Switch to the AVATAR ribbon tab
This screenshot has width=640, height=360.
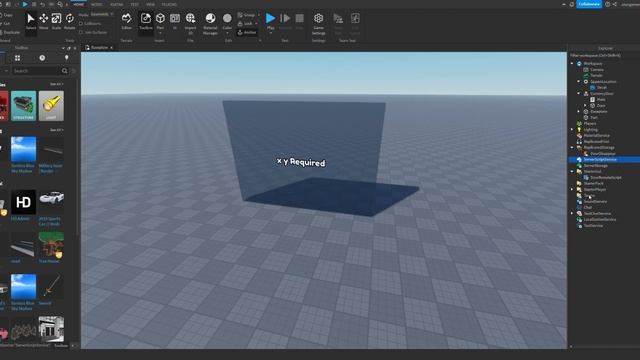[x=117, y=4]
